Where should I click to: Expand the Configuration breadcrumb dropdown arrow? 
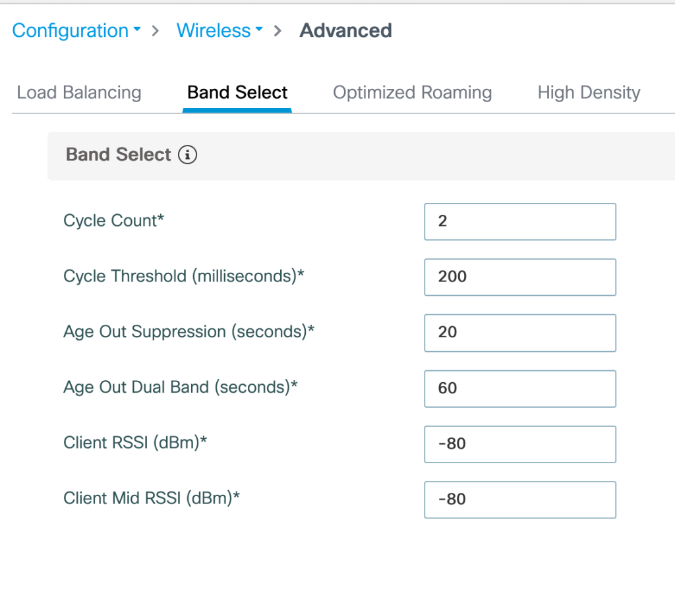tap(137, 30)
